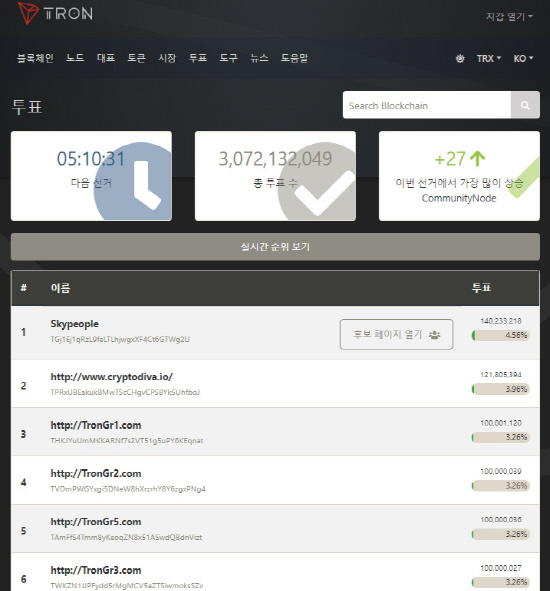Viewport: 550px width, 591px height.
Task: Click the 실시간 순위 보기 button
Action: 275,247
